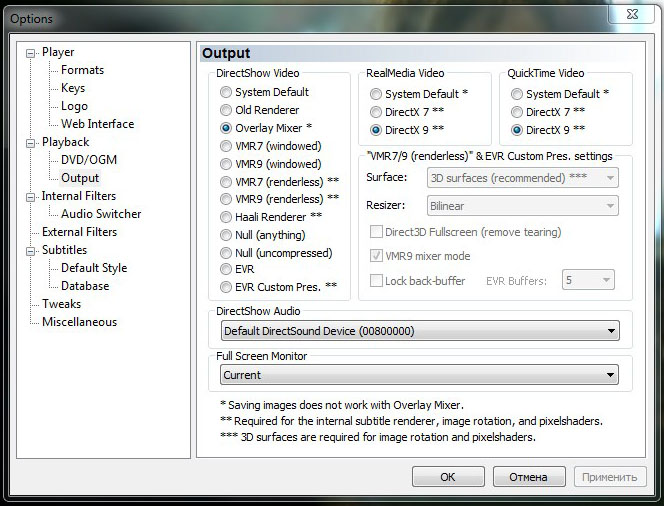The image size is (664, 506).
Task: Collapse the Subtitles tree node
Action: (31, 251)
